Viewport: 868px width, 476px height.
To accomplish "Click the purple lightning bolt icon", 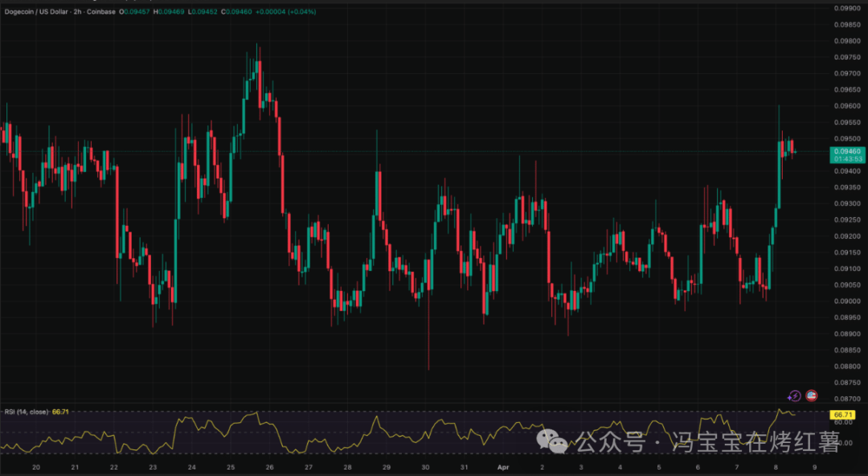I will click(x=794, y=396).
